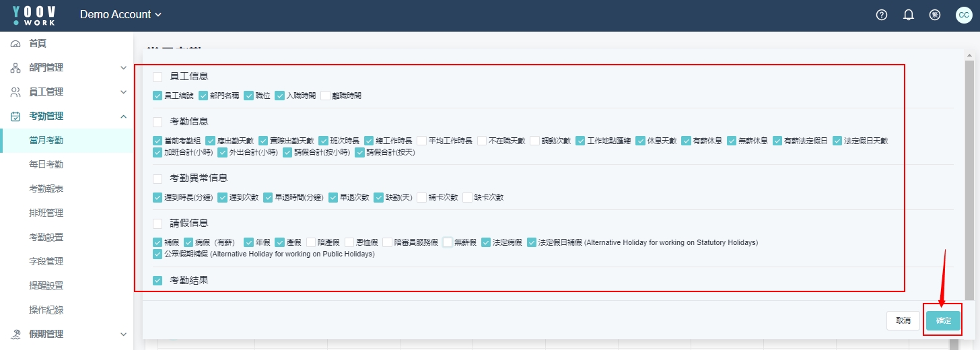Check the 平均工作時長 checkbox
Viewport: 980px width, 350px height.
[x=421, y=141]
